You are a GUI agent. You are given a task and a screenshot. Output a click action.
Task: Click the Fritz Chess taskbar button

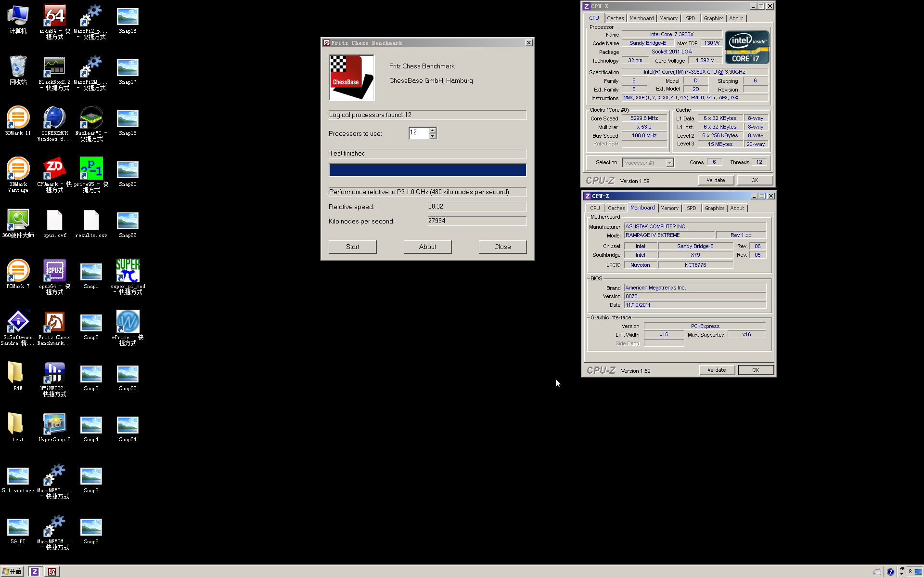(x=52, y=572)
